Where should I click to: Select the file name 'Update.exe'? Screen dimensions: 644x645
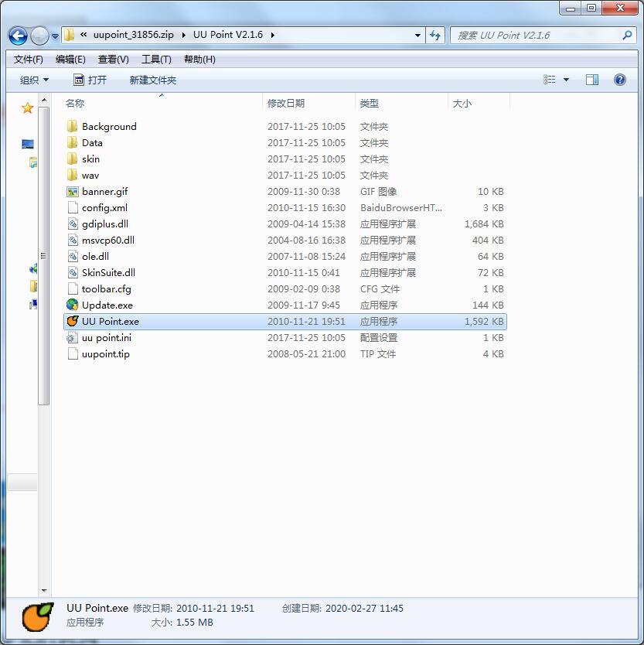point(107,305)
